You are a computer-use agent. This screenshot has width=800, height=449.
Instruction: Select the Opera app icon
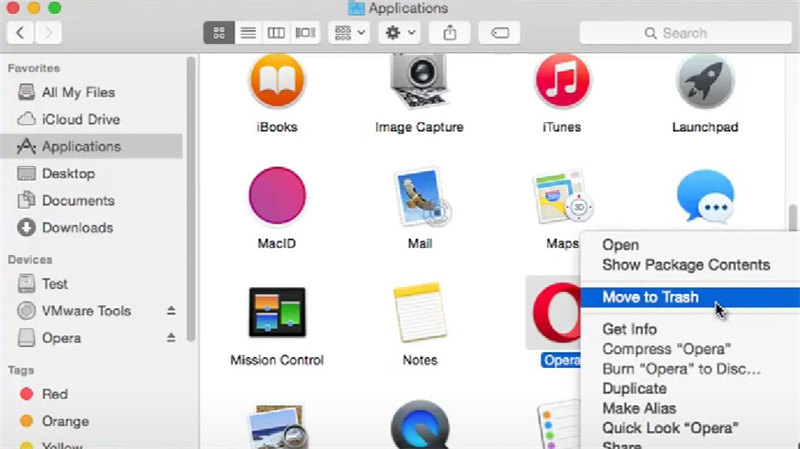tap(556, 313)
